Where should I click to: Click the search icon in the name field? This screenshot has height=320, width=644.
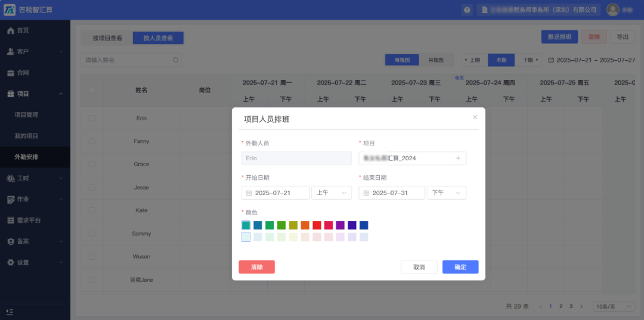(175, 60)
